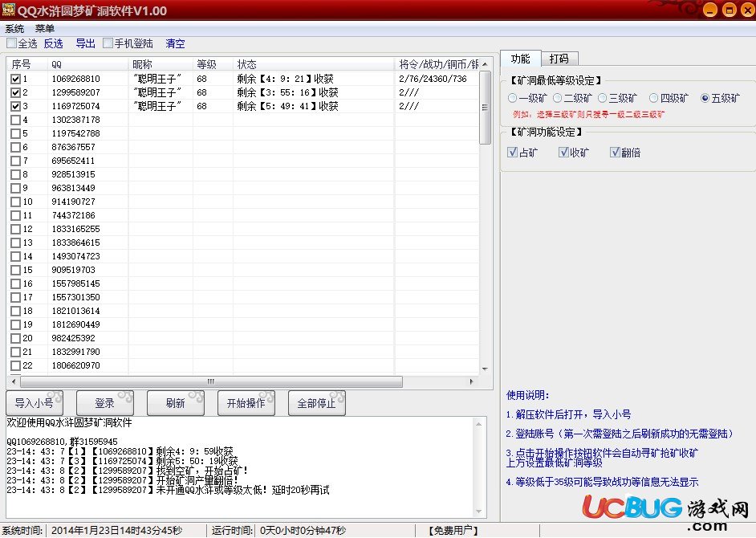Click the value 2/76/24360/736 in row 1
The image size is (756, 538).
[433, 79]
